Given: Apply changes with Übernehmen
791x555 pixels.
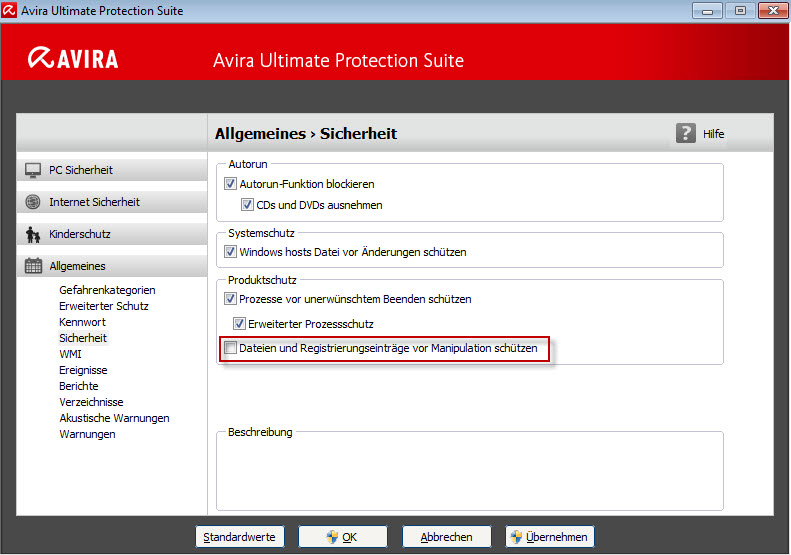Looking at the screenshot, I should click(x=550, y=537).
